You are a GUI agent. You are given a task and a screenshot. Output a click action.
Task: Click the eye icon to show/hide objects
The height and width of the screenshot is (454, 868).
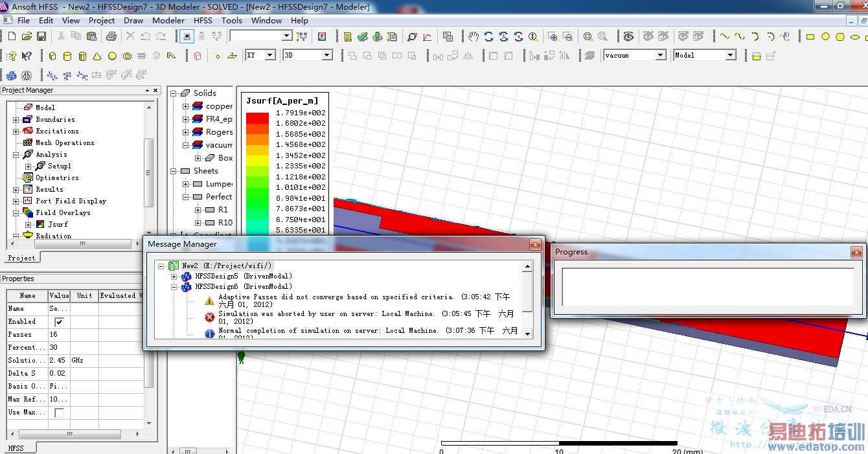(x=628, y=37)
